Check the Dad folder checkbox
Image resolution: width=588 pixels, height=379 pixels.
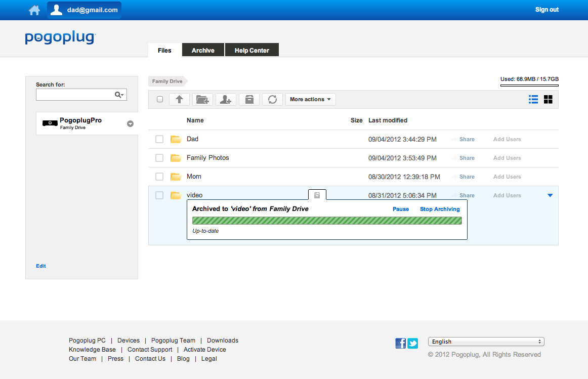tap(159, 139)
